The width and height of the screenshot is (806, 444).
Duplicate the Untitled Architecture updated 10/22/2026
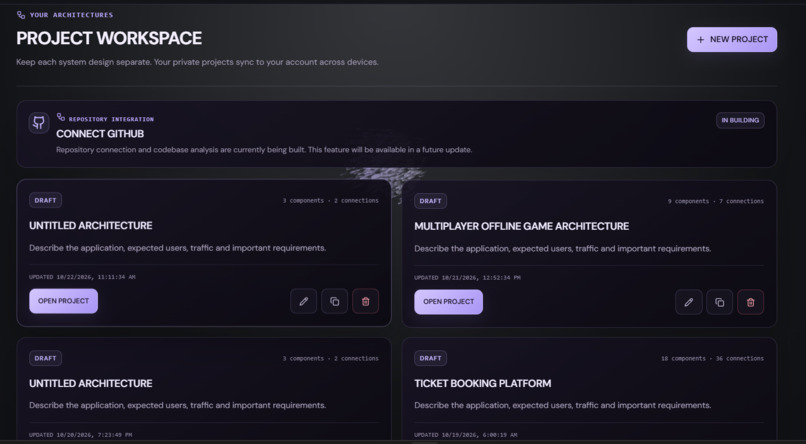point(334,301)
